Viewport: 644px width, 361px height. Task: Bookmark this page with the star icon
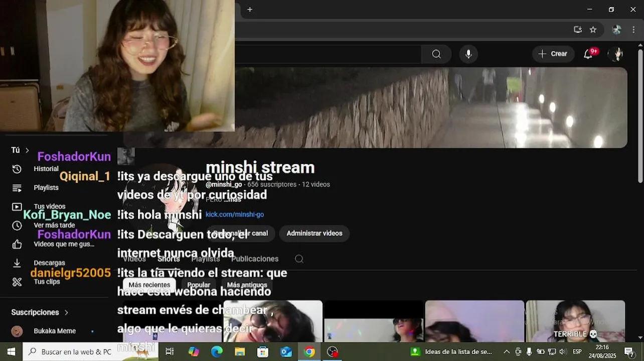pos(593,30)
